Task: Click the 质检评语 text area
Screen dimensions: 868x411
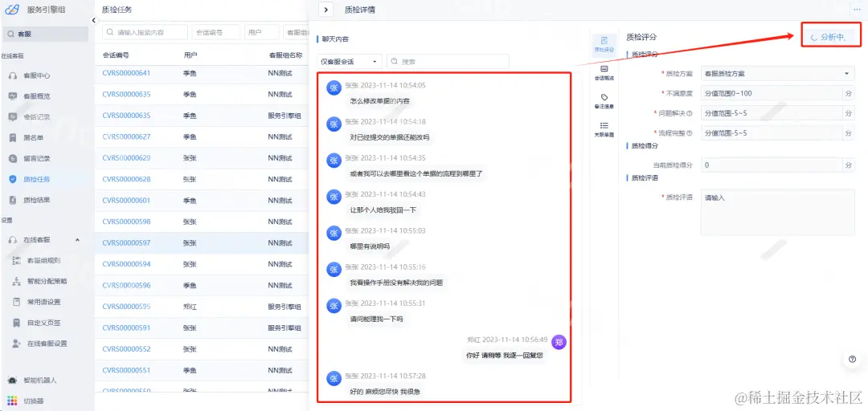Action: pos(777,213)
